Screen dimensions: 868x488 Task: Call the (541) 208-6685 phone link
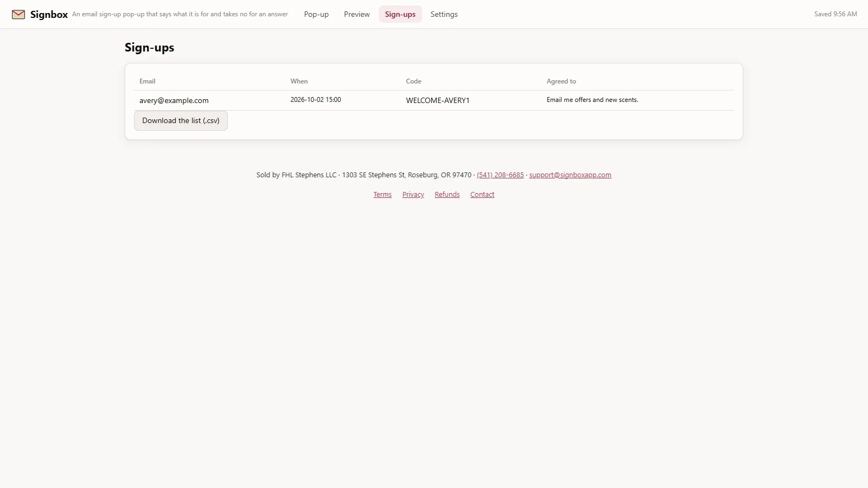[500, 175]
